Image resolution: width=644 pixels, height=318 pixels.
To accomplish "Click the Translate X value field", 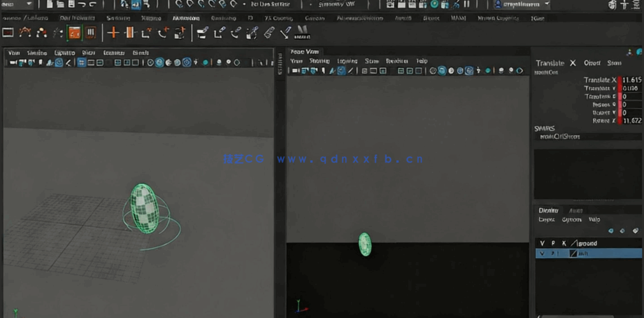I will 632,80.
